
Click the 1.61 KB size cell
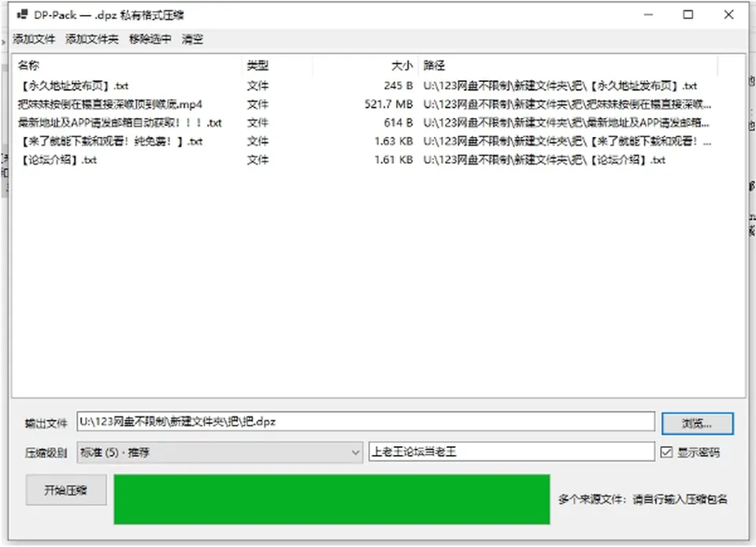coord(394,160)
